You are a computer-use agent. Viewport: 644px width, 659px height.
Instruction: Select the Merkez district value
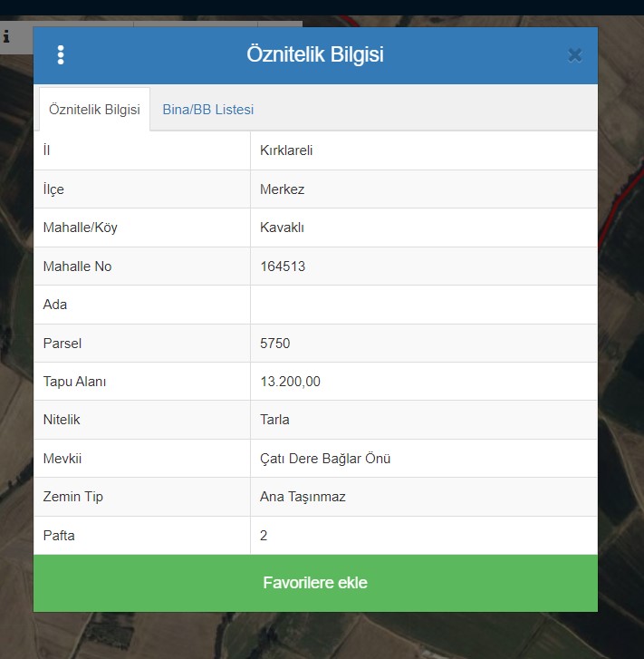coord(282,189)
